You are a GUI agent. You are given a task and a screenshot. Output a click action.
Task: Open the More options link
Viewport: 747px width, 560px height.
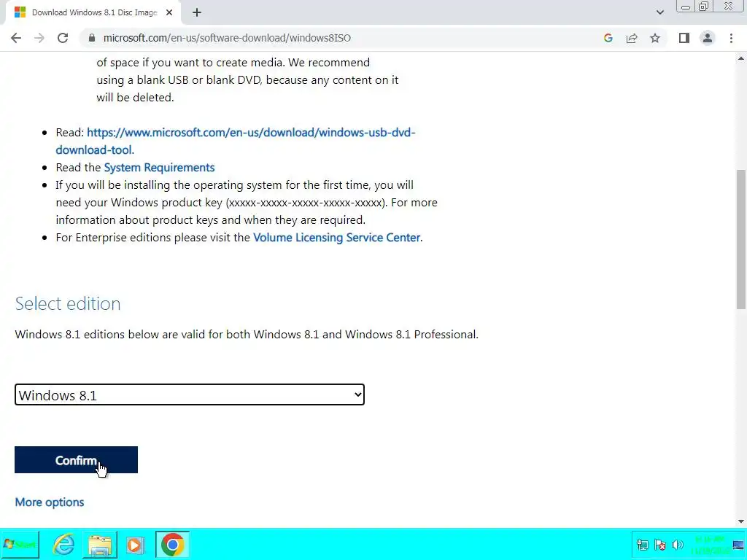(x=50, y=502)
